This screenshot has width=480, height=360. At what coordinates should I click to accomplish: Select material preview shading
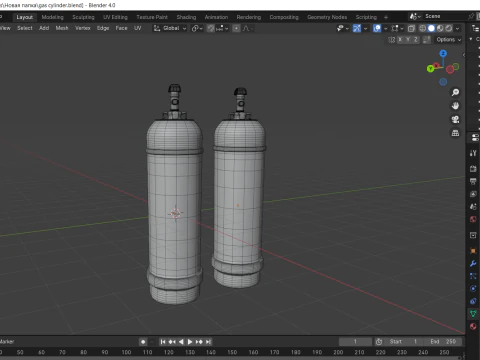[x=440, y=28]
